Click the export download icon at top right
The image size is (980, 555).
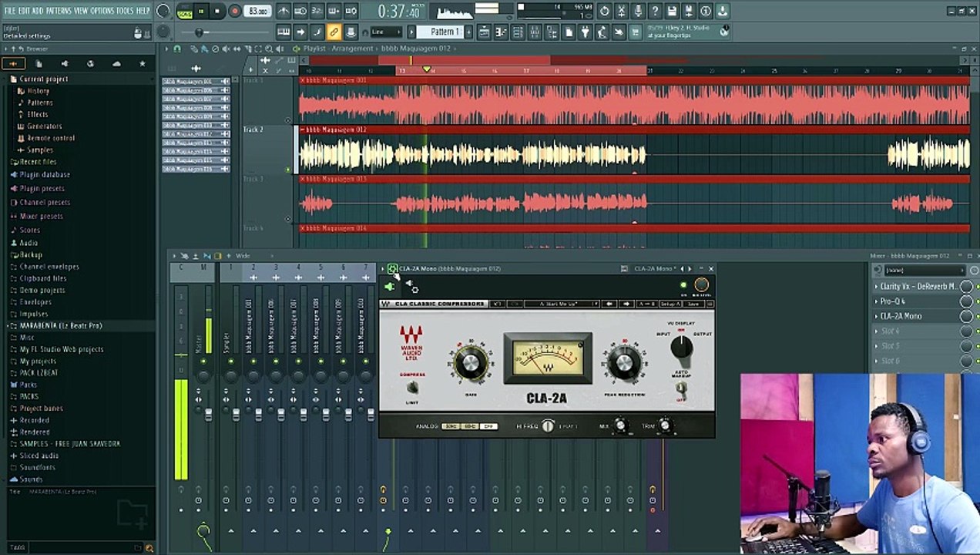[x=723, y=12]
